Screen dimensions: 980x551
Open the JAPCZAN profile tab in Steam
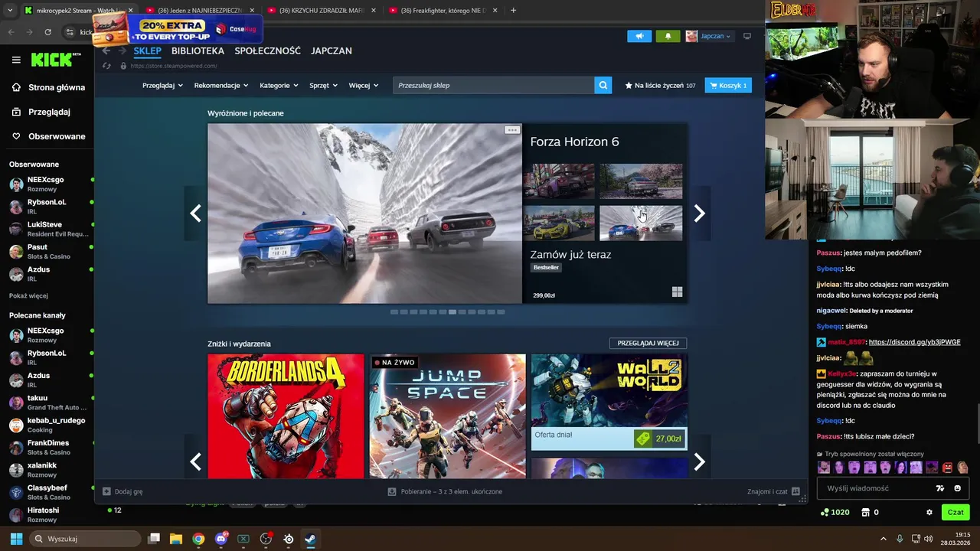(332, 51)
